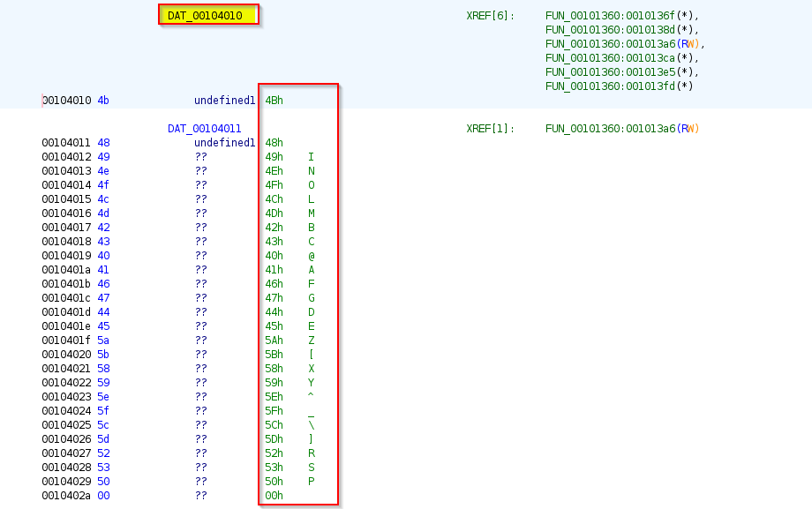Click the 40h operand value

pyautogui.click(x=274, y=255)
